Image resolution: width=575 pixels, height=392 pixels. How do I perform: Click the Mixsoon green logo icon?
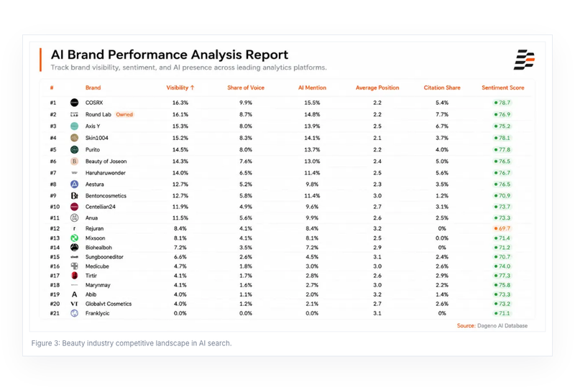(74, 238)
